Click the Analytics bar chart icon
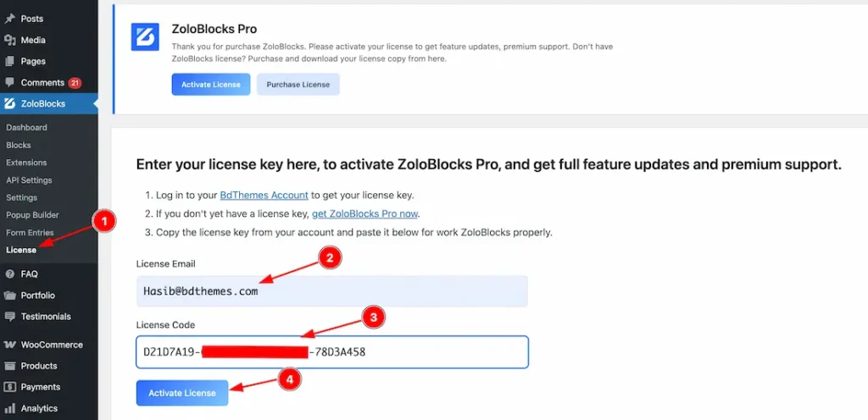 (10, 408)
